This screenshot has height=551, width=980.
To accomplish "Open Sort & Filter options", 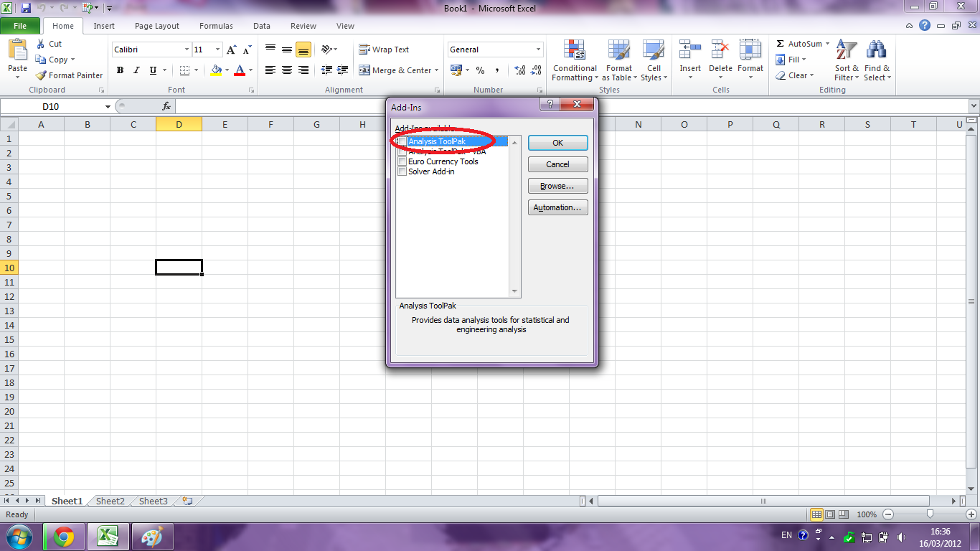I will (847, 61).
